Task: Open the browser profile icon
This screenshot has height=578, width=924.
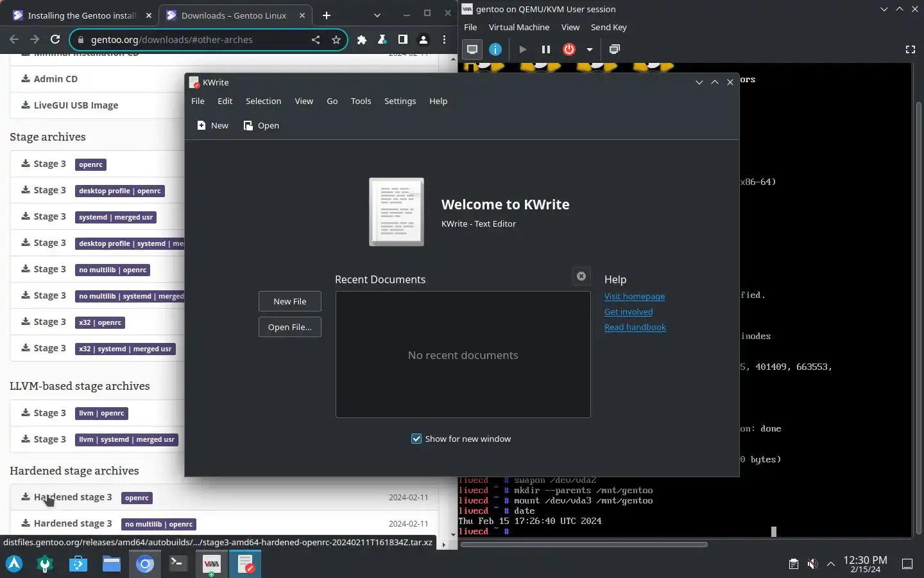Action: click(x=424, y=40)
